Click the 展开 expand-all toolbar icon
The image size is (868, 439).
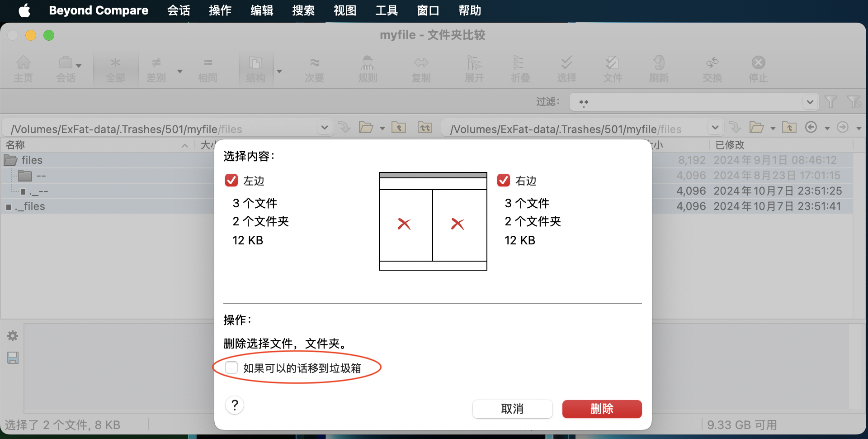(x=474, y=69)
